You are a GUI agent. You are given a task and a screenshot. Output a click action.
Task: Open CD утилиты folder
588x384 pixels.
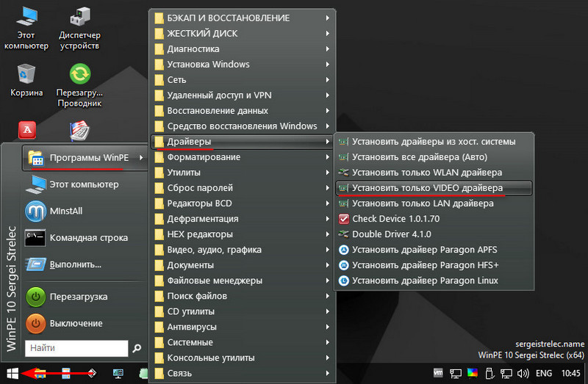pos(243,312)
